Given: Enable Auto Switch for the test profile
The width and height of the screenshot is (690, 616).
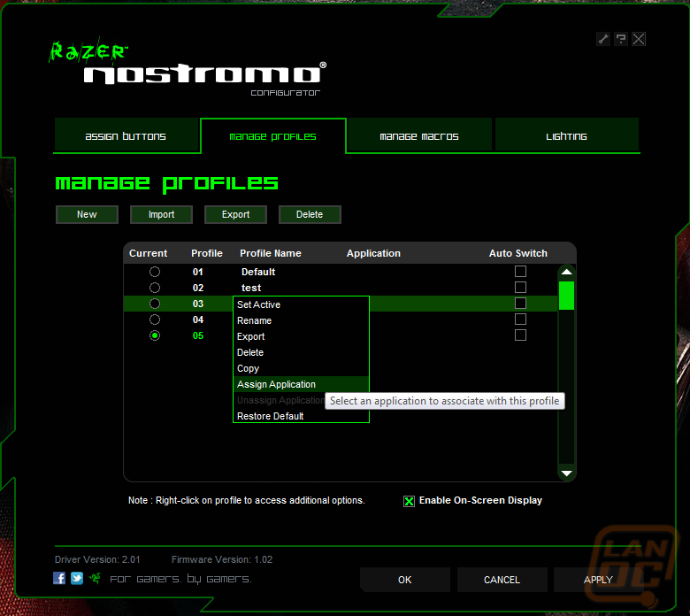Looking at the screenshot, I should click(520, 287).
